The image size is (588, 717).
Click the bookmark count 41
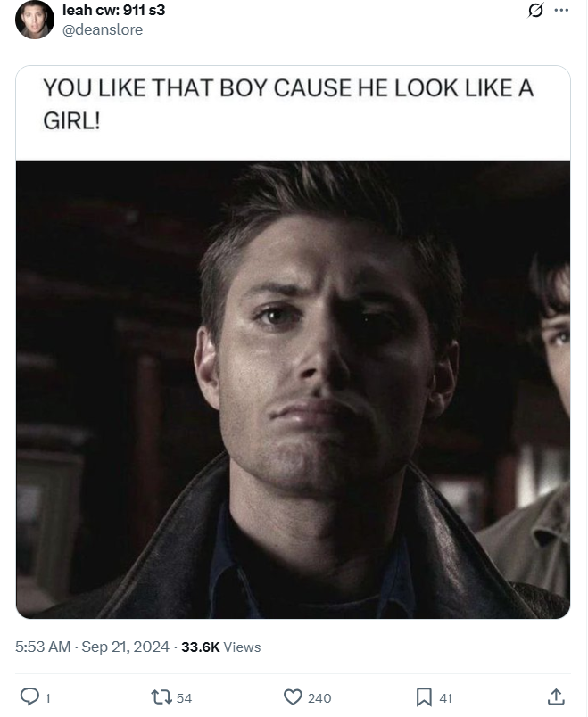click(x=445, y=698)
